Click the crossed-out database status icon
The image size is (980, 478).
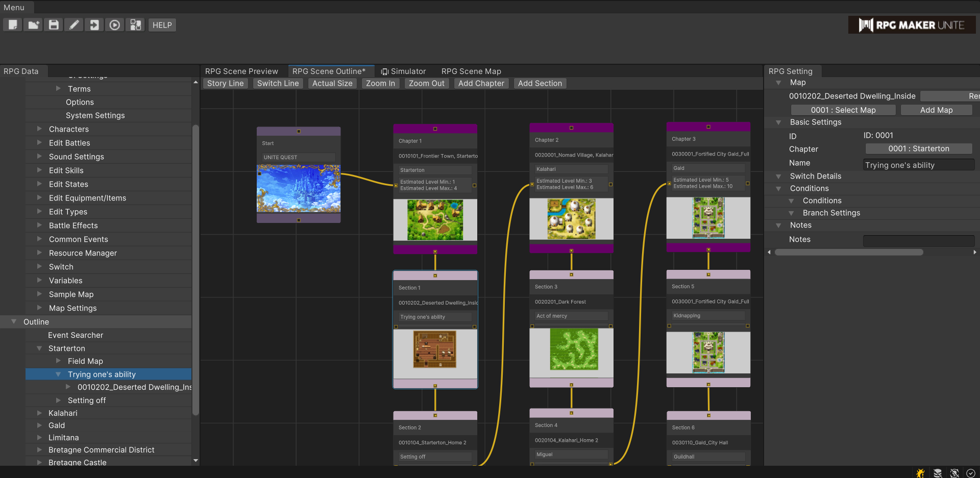click(x=938, y=473)
